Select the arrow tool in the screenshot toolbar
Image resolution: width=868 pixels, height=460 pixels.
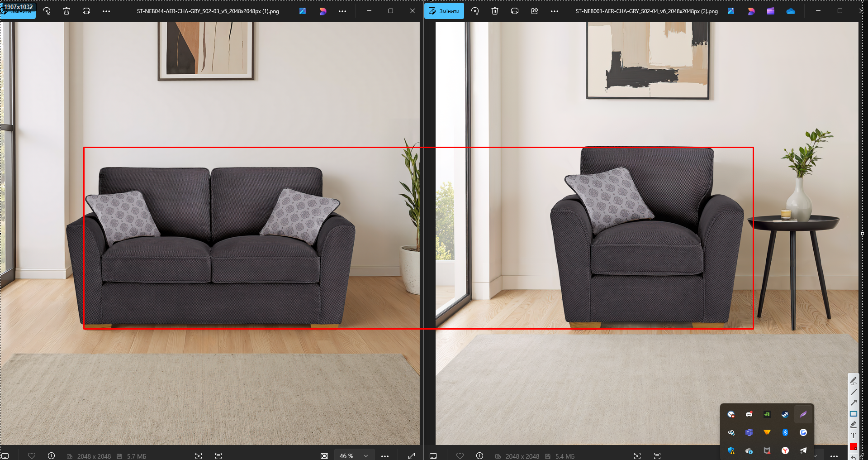(854, 402)
